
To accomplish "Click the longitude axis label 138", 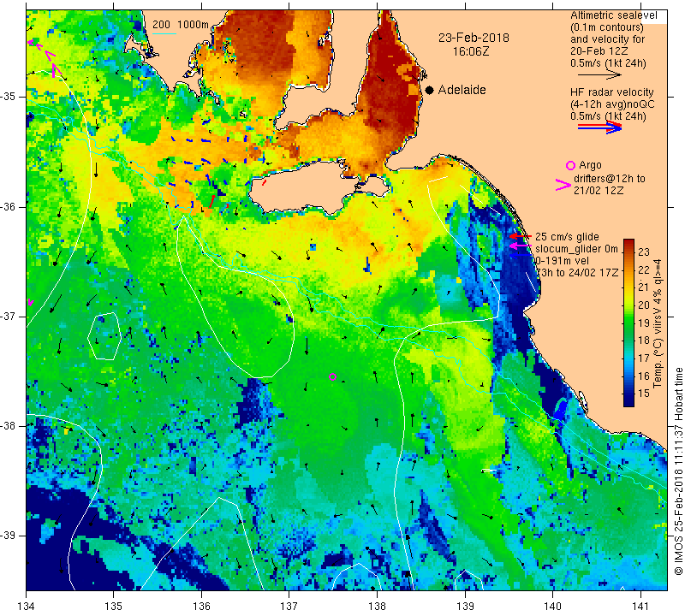I will [377, 607].
